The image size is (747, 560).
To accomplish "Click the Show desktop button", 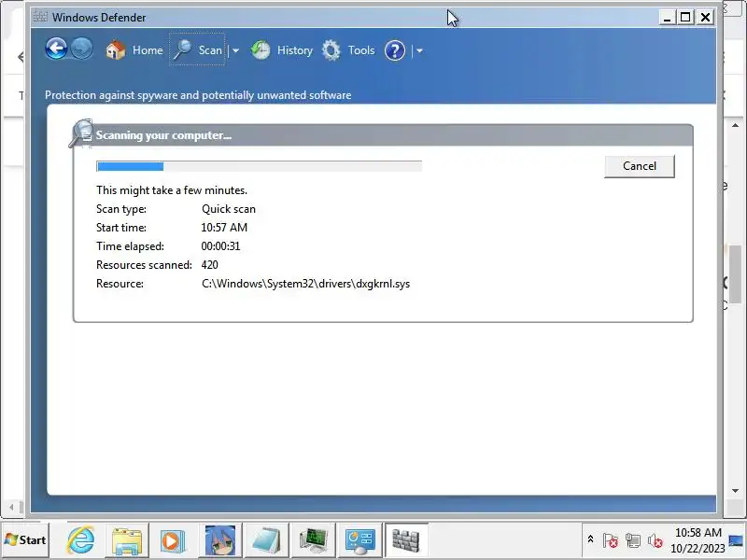I will (x=737, y=540).
